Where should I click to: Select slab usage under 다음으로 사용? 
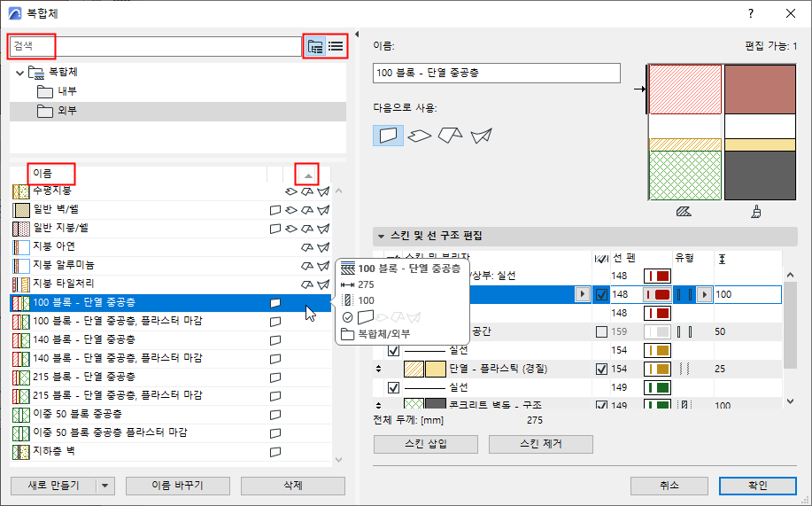[x=419, y=136]
